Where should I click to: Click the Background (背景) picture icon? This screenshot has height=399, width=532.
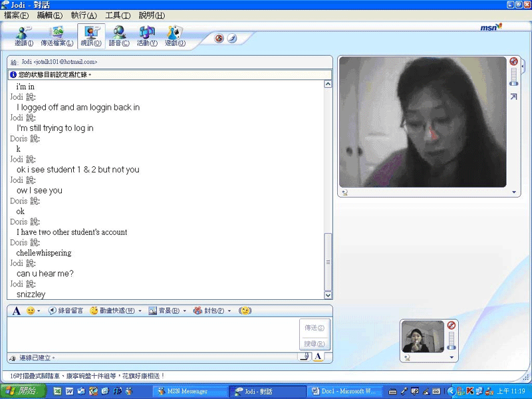click(x=152, y=311)
